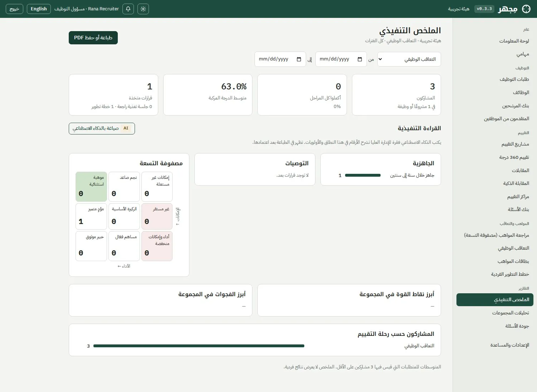Screen dimensions: 537x392
Task: Go to طلبات التوظيف in sidebar
Action: pos(495,79)
